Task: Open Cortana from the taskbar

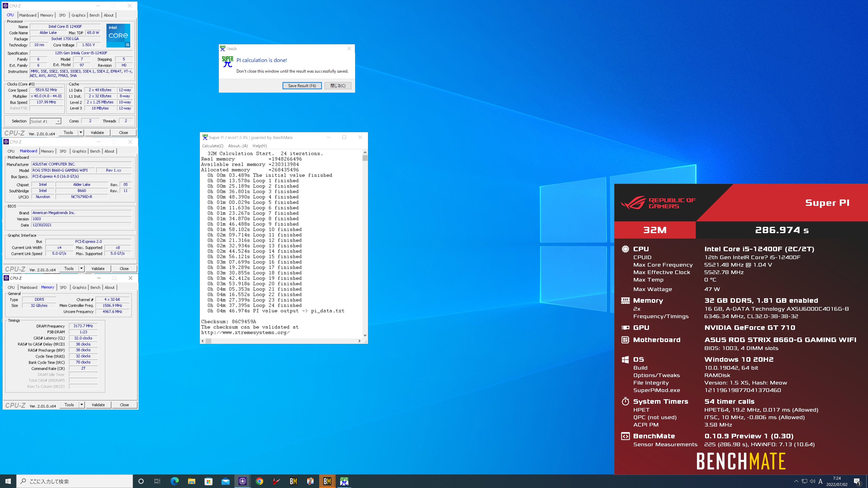Action: pyautogui.click(x=141, y=481)
